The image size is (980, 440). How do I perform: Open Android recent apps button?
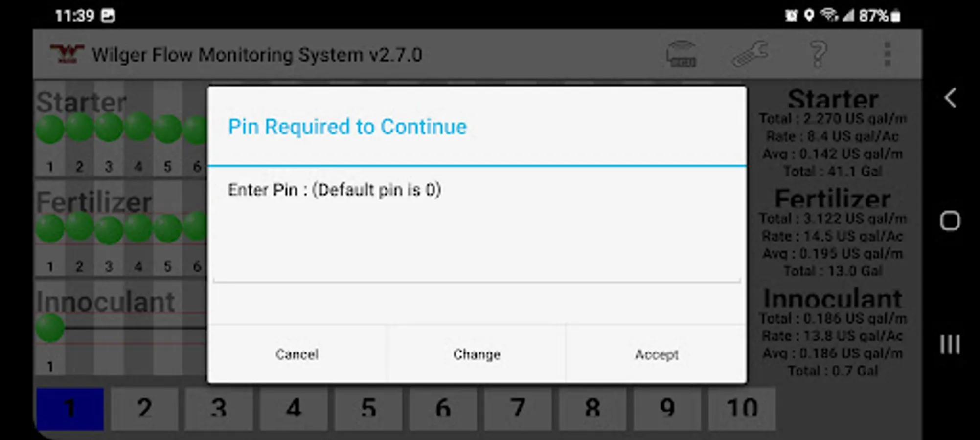pos(950,344)
